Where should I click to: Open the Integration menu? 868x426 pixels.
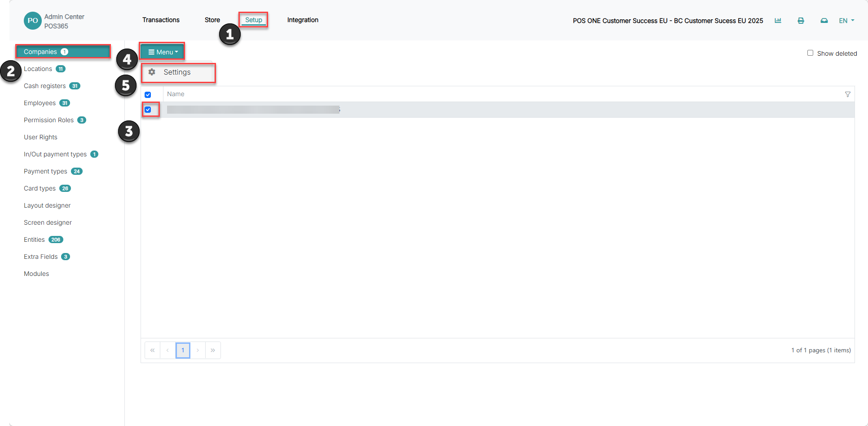tap(303, 20)
